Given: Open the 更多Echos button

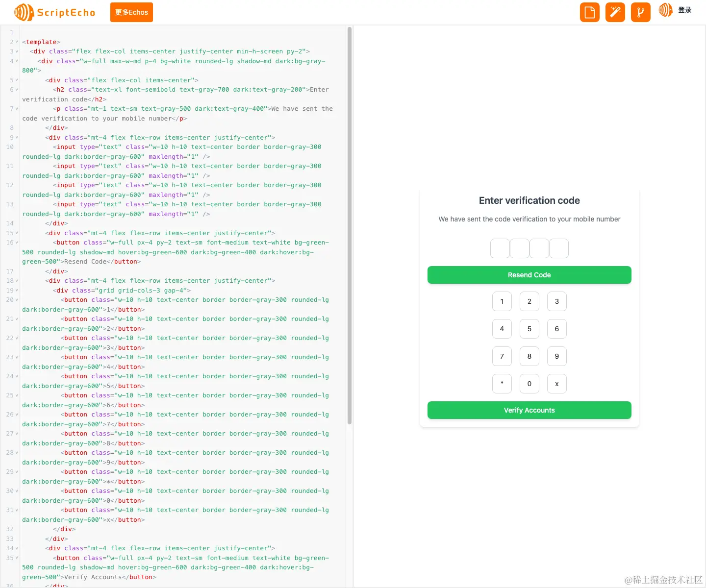Looking at the screenshot, I should 131,12.
